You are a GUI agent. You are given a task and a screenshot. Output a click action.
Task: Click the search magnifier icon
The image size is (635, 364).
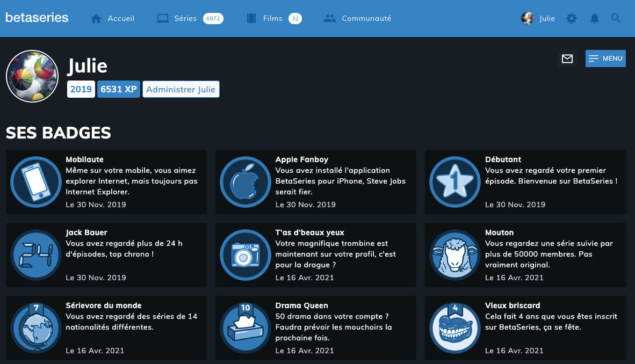[616, 18]
